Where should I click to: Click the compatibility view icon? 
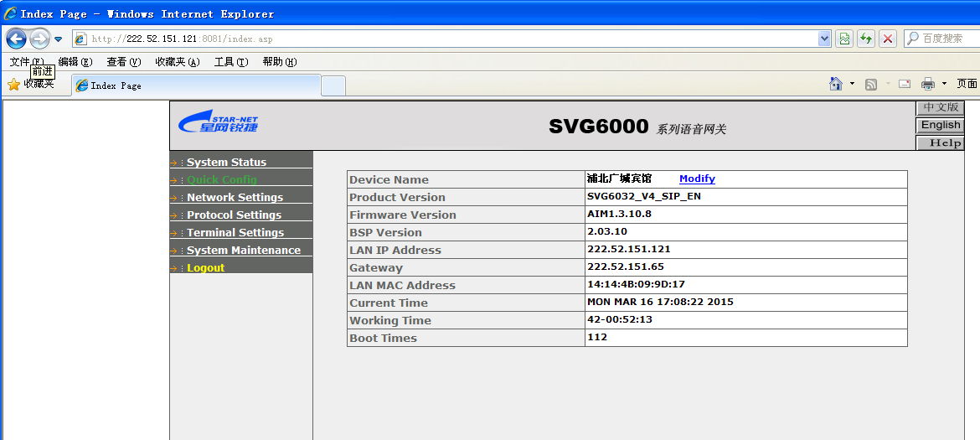click(x=845, y=39)
